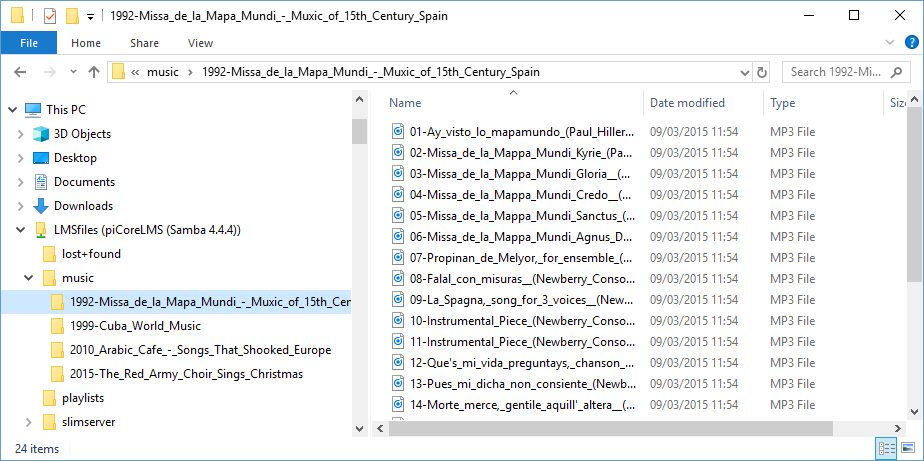The image size is (924, 461).
Task: Select Desktop in navigation pane
Action: coord(75,158)
